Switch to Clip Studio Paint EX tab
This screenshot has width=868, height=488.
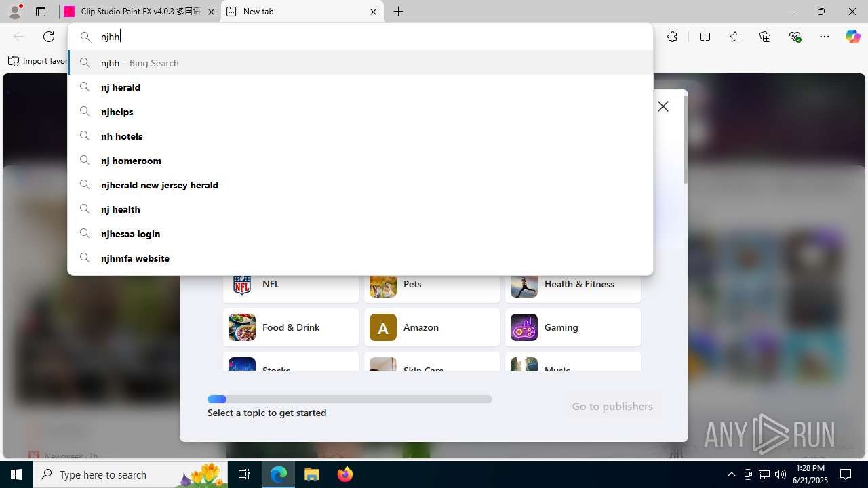[139, 12]
